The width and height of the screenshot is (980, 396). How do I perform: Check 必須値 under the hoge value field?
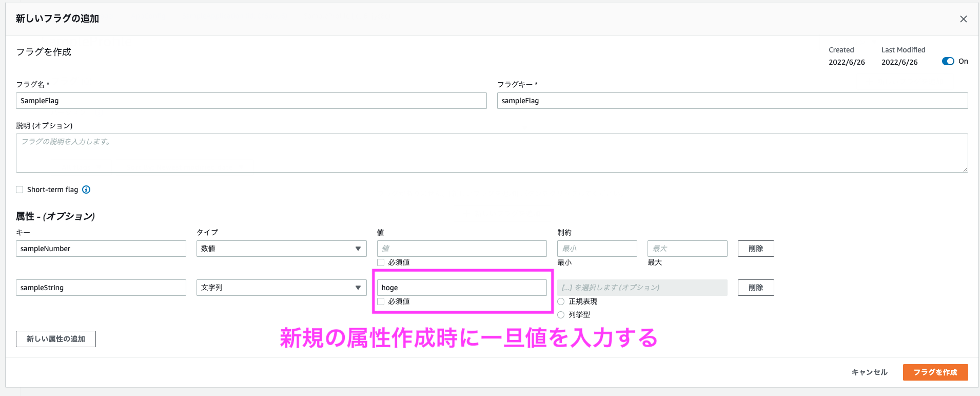(x=381, y=301)
